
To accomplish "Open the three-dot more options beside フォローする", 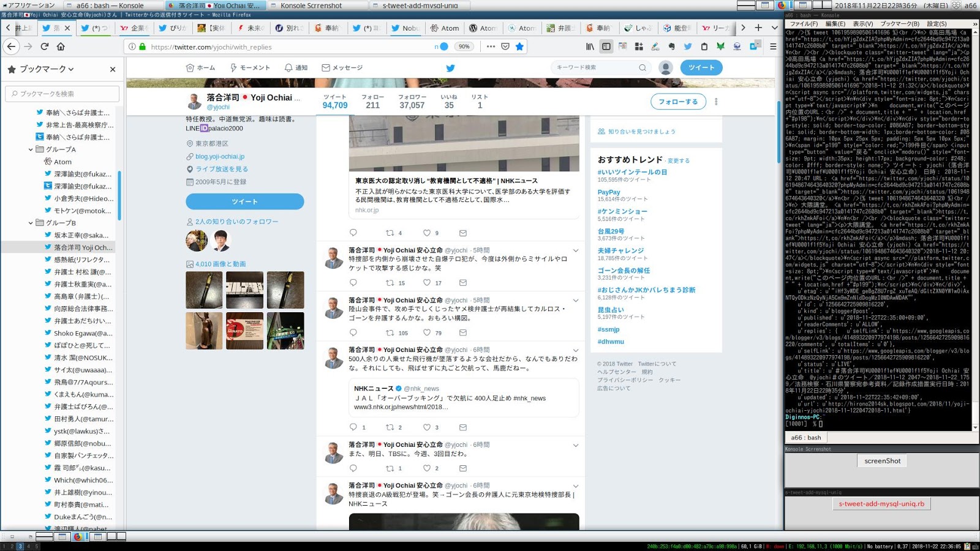I will click(716, 102).
